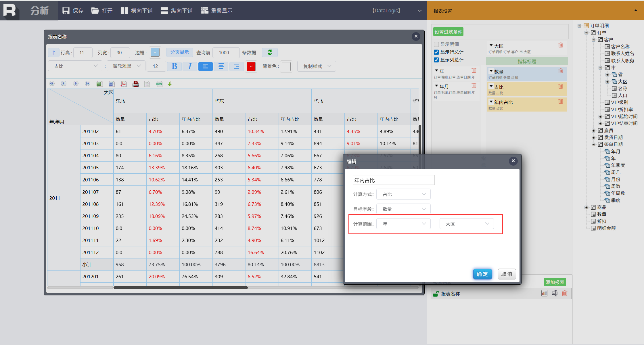
Task: Click 重叠显示 in top menu bar
Action: tap(217, 11)
